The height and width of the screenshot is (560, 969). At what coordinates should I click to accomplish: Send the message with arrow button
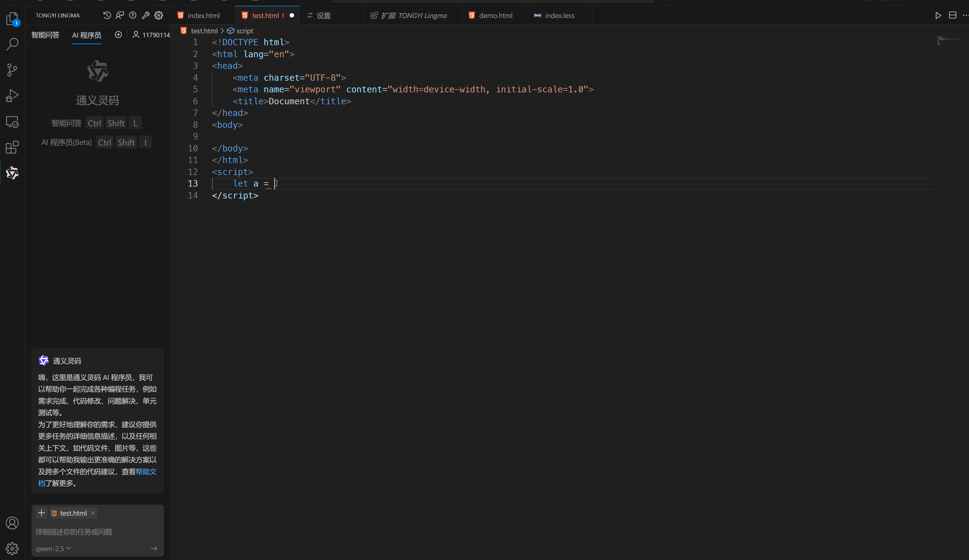click(x=154, y=548)
